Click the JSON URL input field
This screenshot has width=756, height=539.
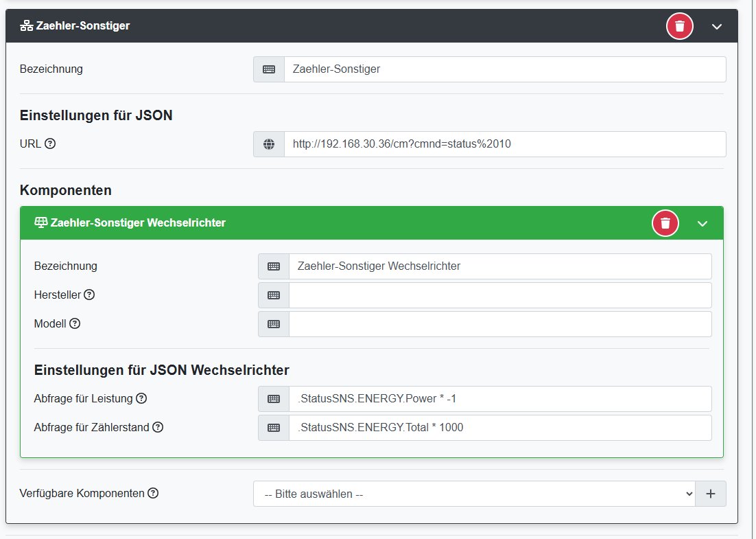click(x=504, y=144)
